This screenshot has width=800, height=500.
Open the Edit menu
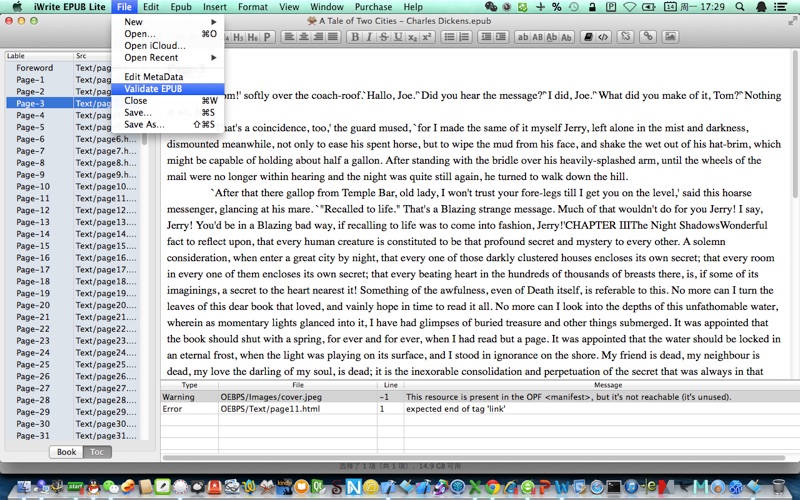pos(151,7)
